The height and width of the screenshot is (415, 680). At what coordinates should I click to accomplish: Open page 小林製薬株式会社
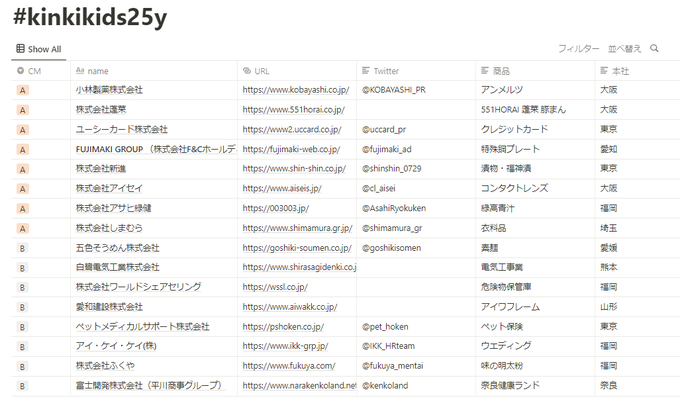[x=109, y=90]
